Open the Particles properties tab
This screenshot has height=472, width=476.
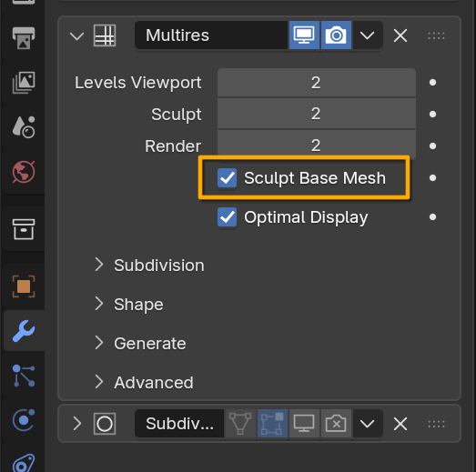point(24,376)
